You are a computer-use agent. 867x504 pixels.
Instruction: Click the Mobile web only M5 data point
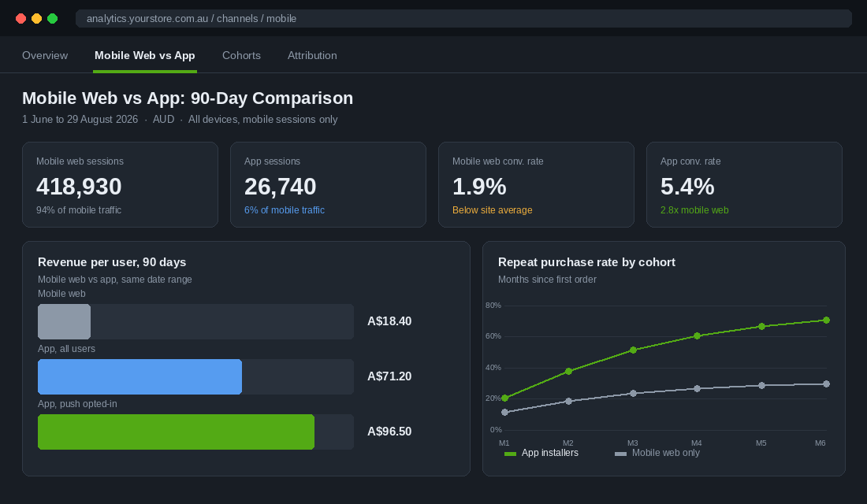pyautogui.click(x=762, y=385)
